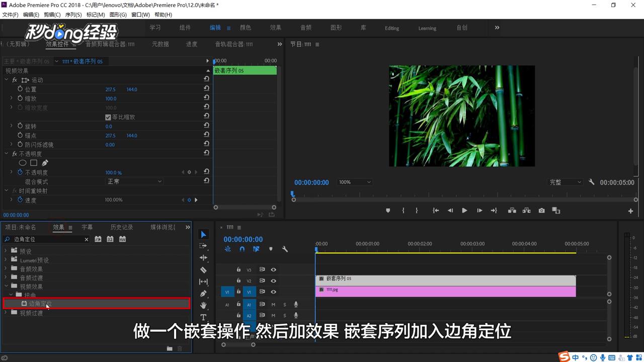Screen dimensions: 644x362
Task: Draw free bezier opacity mask
Action: tap(45, 163)
